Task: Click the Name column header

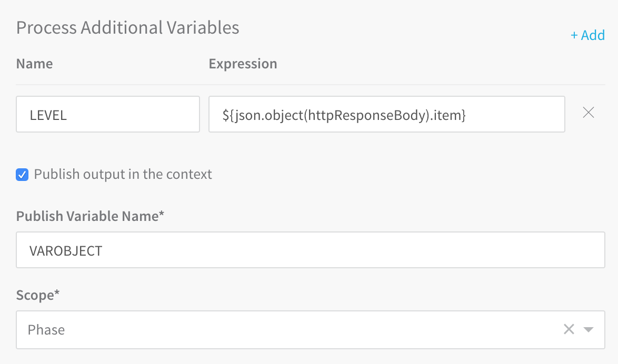Action: click(x=34, y=64)
